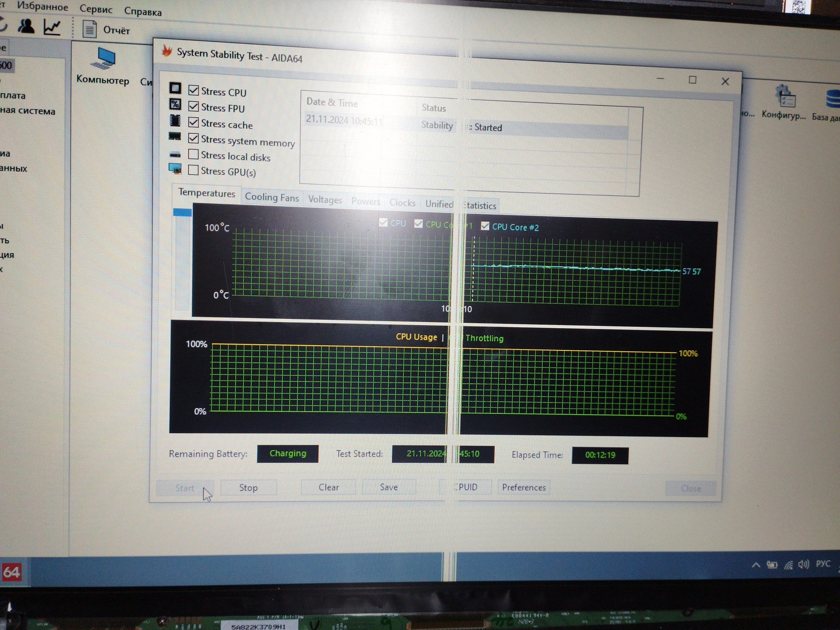Switch to the Statistics tab

tap(480, 205)
